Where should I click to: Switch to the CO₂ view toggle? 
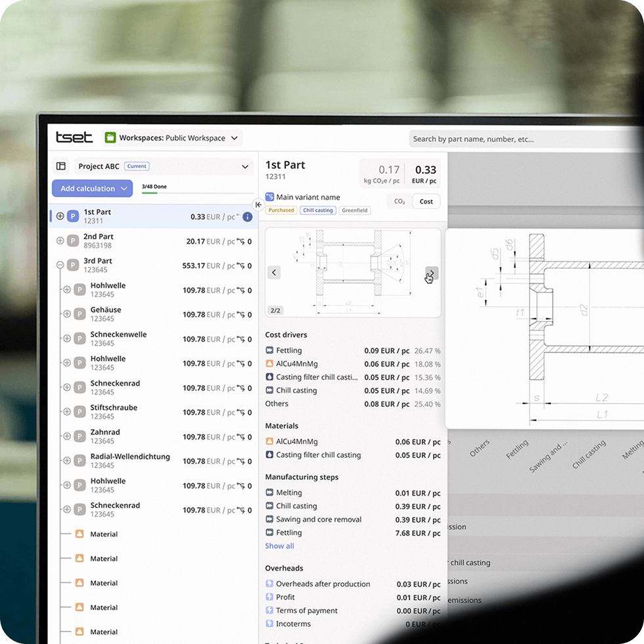tap(400, 202)
